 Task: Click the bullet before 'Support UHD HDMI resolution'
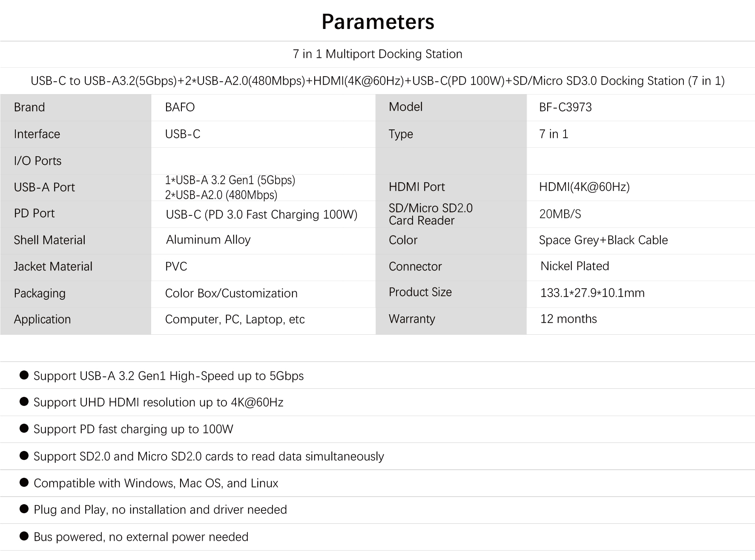click(x=24, y=402)
